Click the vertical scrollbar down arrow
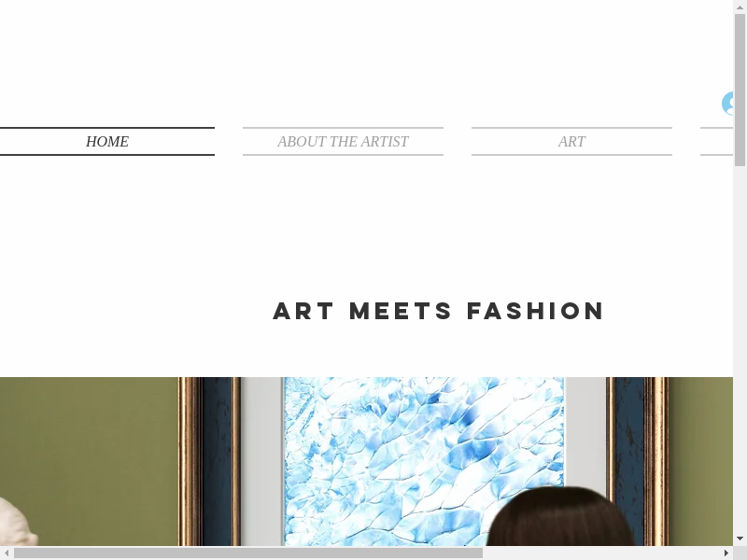The image size is (747, 560). [x=740, y=539]
